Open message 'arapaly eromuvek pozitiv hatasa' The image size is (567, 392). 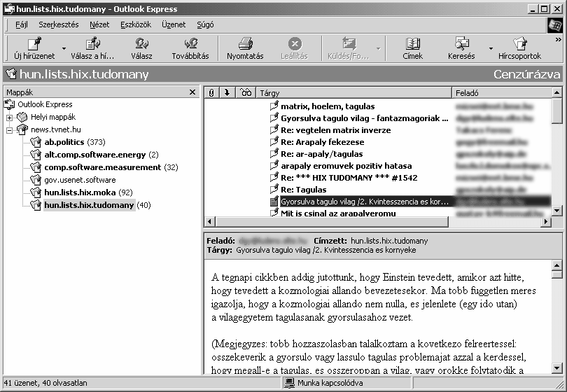click(x=346, y=166)
